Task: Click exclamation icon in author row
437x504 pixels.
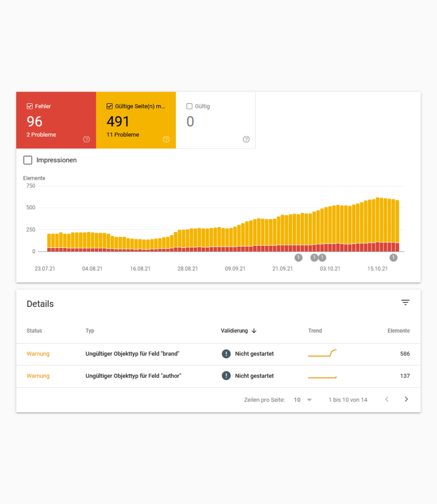Action: (x=226, y=376)
